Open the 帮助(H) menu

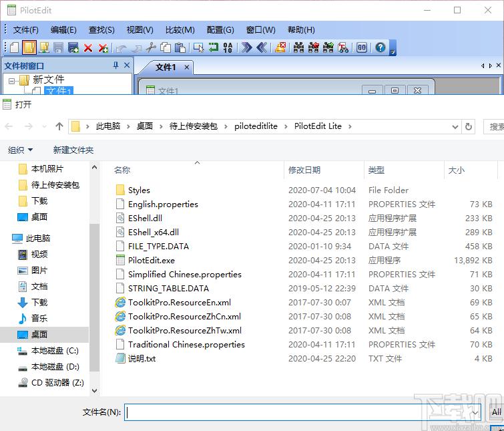(x=301, y=30)
